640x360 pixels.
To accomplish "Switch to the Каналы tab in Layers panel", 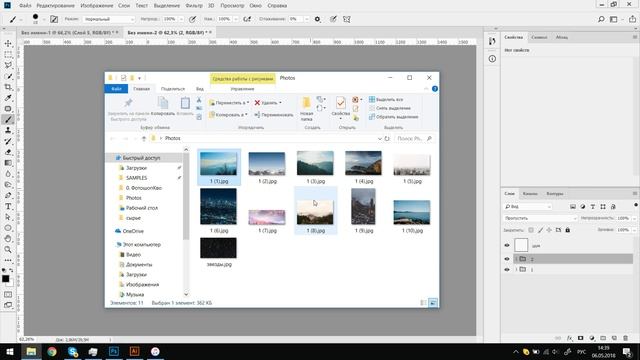I will 530,193.
